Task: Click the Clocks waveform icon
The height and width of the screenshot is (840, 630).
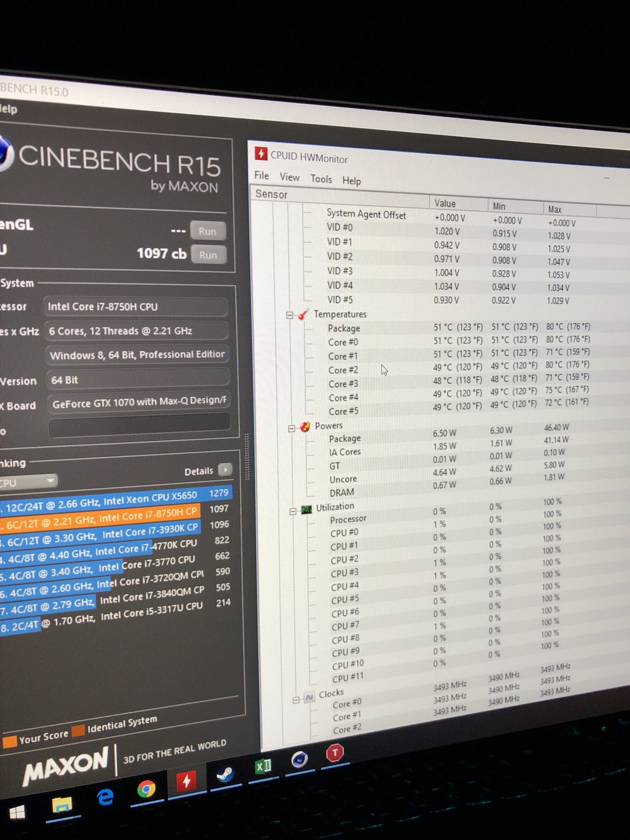Action: click(x=309, y=697)
